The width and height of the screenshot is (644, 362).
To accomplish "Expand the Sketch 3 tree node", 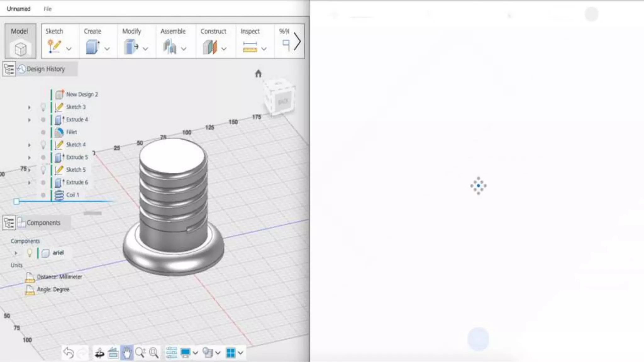I will (29, 107).
